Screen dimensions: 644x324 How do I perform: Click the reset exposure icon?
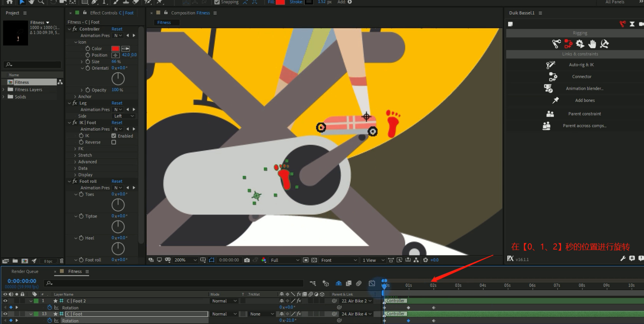(425, 260)
